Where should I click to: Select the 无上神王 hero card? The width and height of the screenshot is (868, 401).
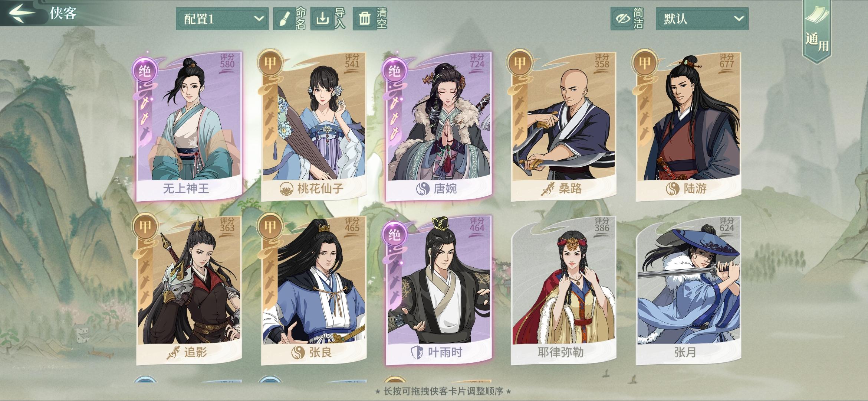[x=189, y=126]
